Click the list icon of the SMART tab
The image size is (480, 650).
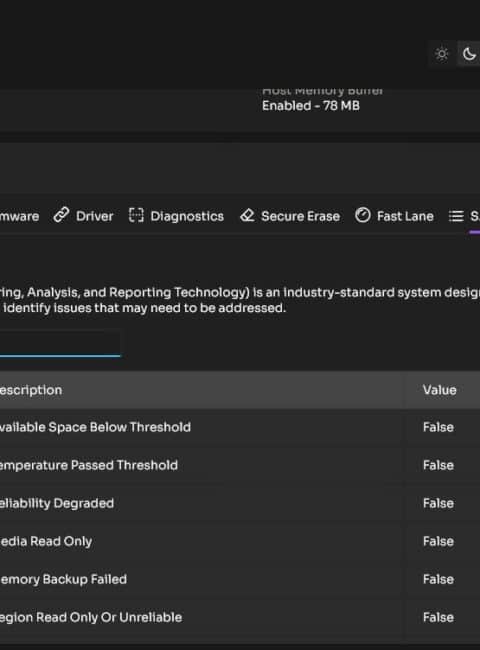456,216
